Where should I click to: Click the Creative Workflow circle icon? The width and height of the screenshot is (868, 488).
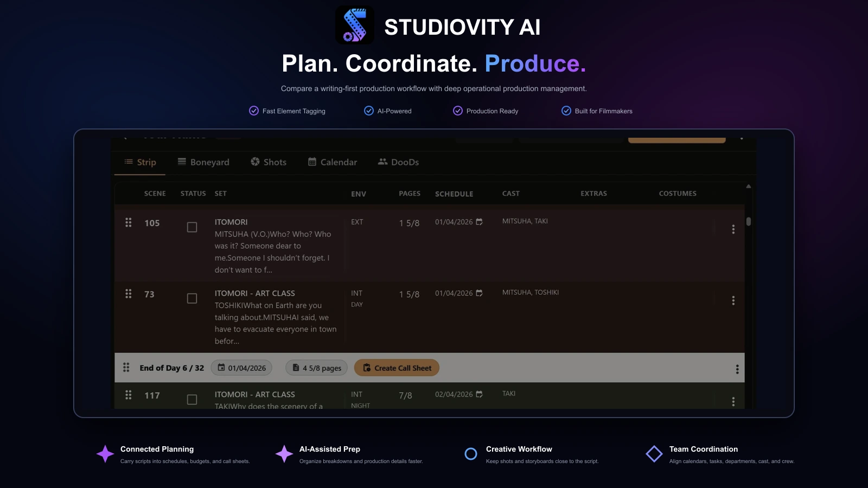[x=471, y=454]
